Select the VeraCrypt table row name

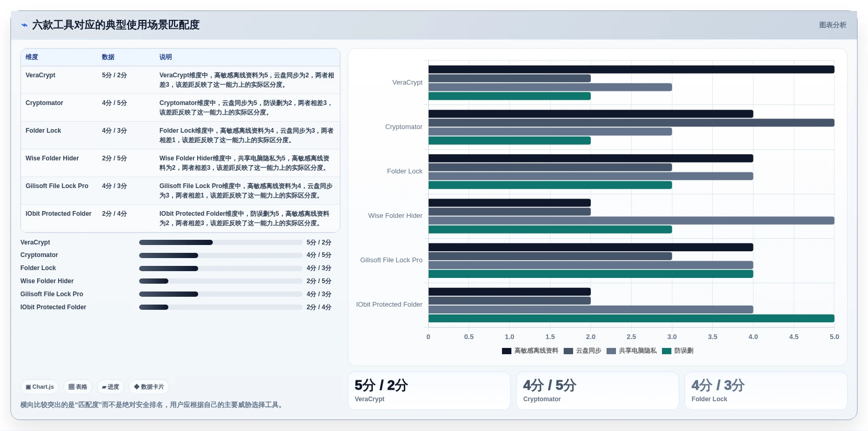40,75
